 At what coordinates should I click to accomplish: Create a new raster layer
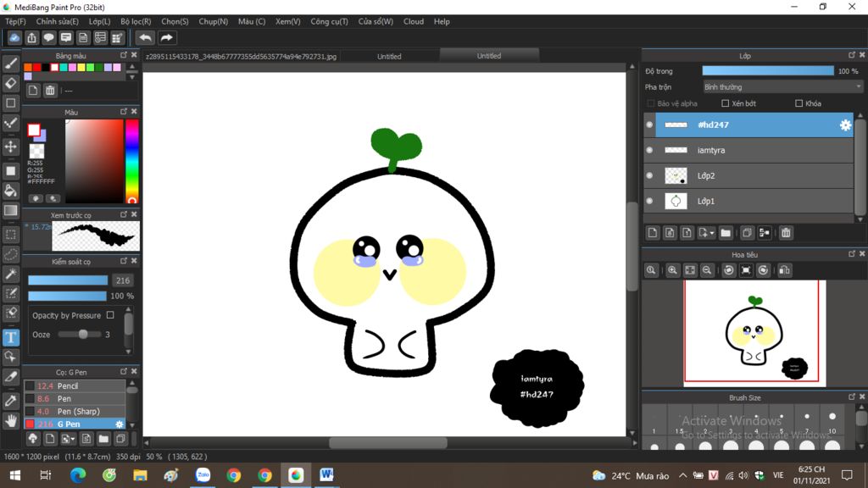click(x=653, y=233)
